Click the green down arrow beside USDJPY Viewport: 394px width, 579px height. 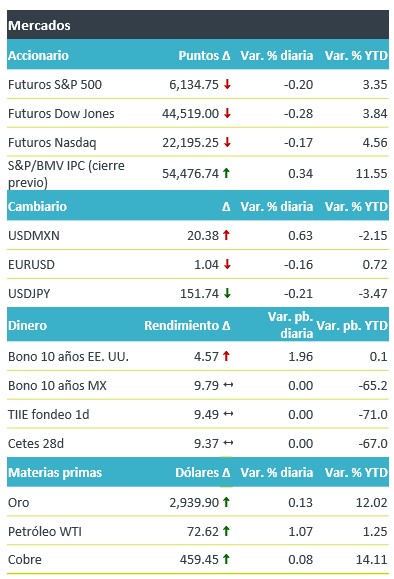pos(227,293)
